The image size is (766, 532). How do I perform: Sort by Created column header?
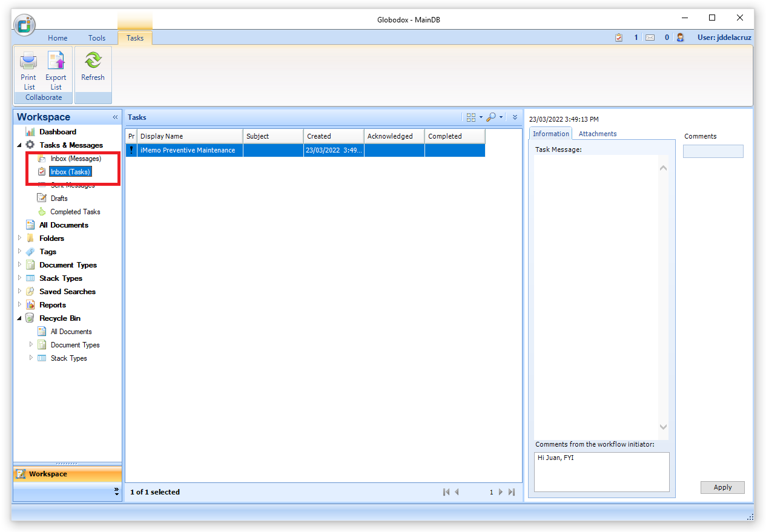(x=334, y=136)
